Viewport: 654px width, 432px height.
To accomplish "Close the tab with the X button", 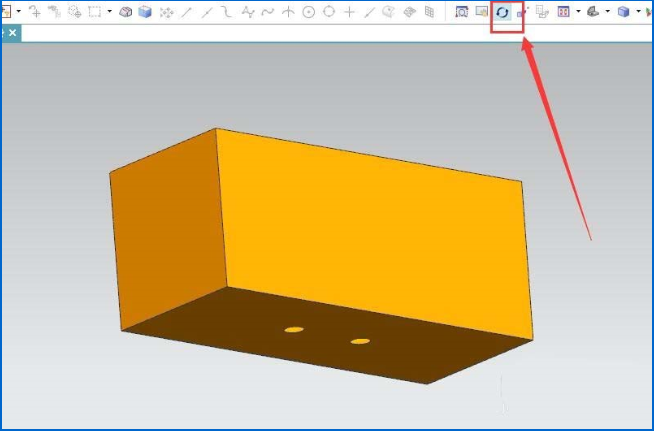I will (x=13, y=33).
